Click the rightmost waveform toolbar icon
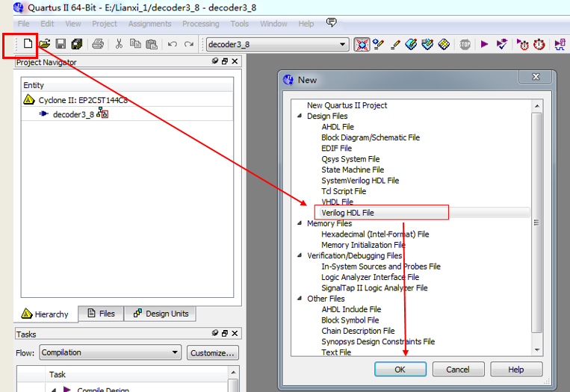The height and width of the screenshot is (392, 570). point(560,44)
